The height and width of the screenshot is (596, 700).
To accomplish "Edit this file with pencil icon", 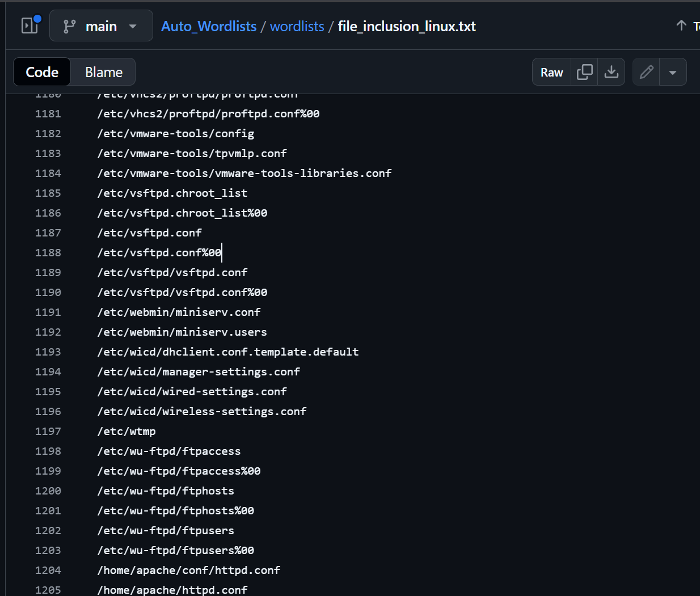I will [x=646, y=72].
